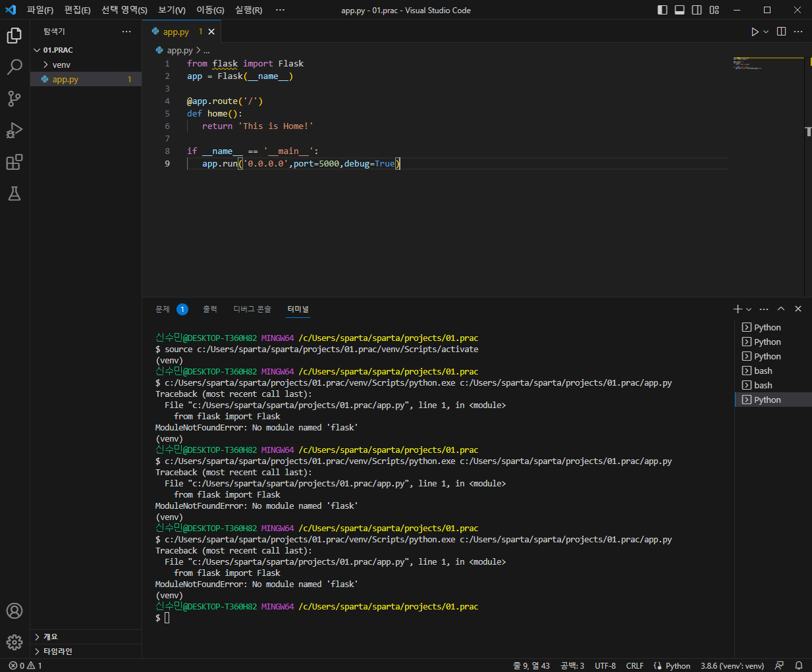Open errors and warnings status item
The height and width of the screenshot is (672, 812).
pyautogui.click(x=25, y=665)
